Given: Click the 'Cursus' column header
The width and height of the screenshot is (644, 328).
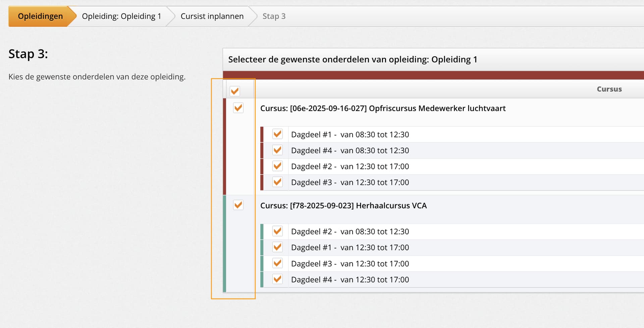Looking at the screenshot, I should (x=609, y=89).
